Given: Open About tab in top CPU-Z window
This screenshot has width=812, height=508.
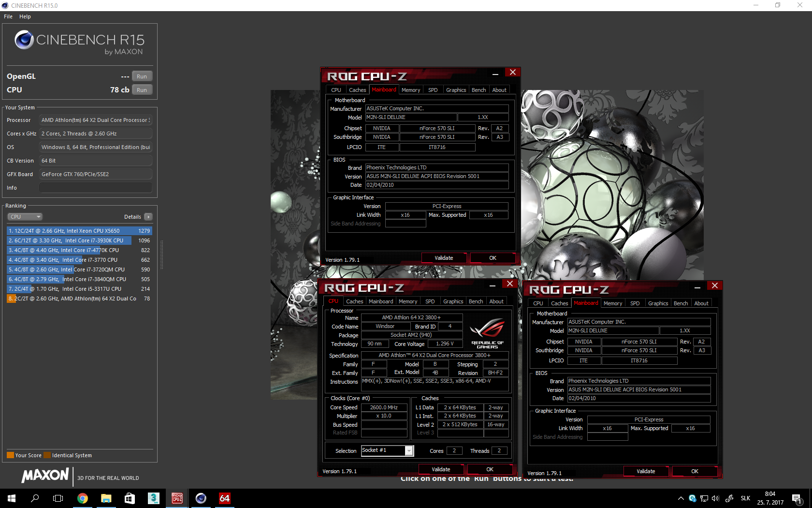Looking at the screenshot, I should (499, 90).
